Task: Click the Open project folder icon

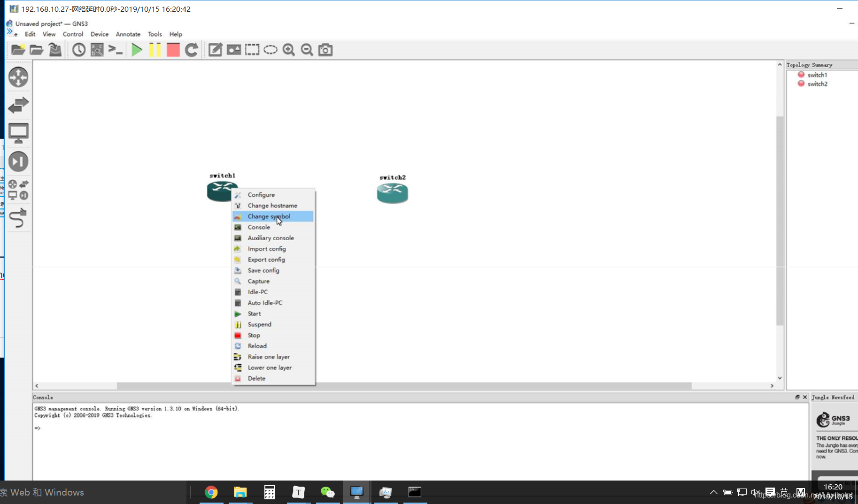Action: point(36,50)
